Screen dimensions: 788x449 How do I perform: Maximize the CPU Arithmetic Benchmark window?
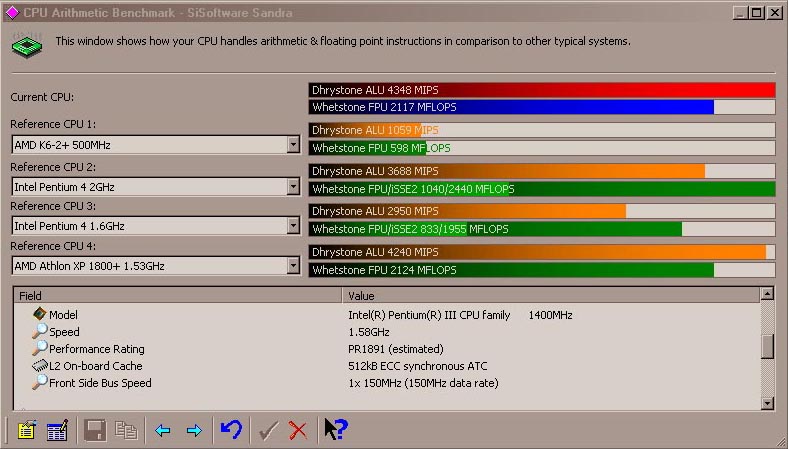756,13
